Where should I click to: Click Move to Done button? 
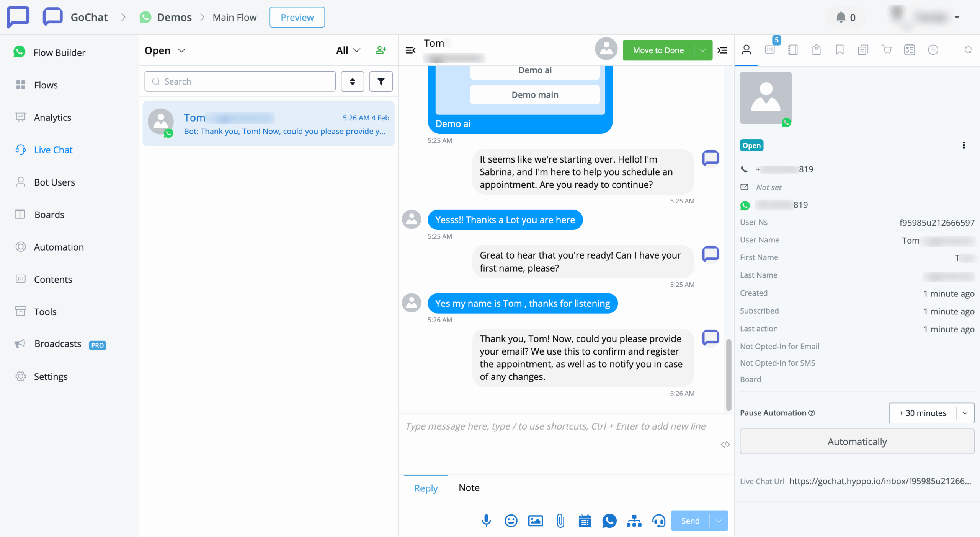pyautogui.click(x=658, y=50)
